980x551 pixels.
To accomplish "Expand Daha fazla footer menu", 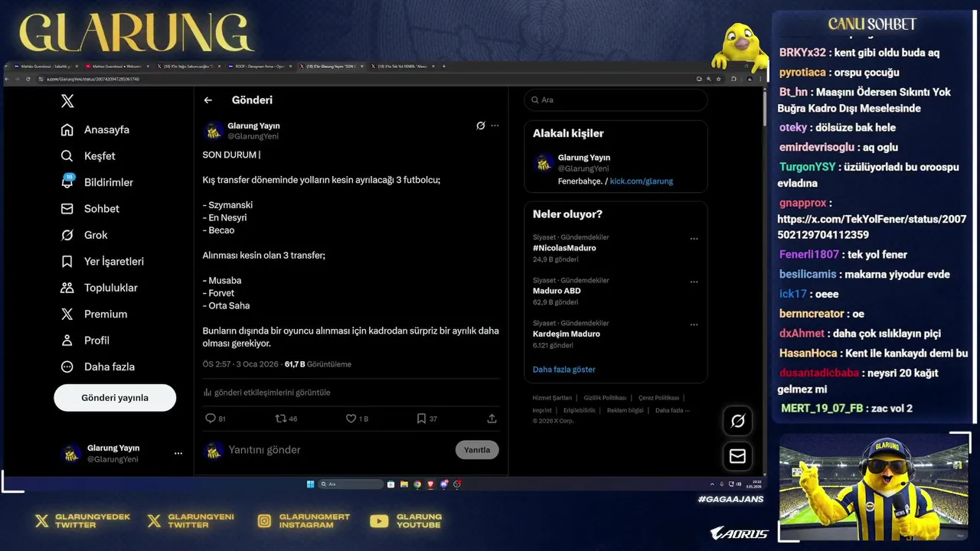I will click(x=672, y=410).
